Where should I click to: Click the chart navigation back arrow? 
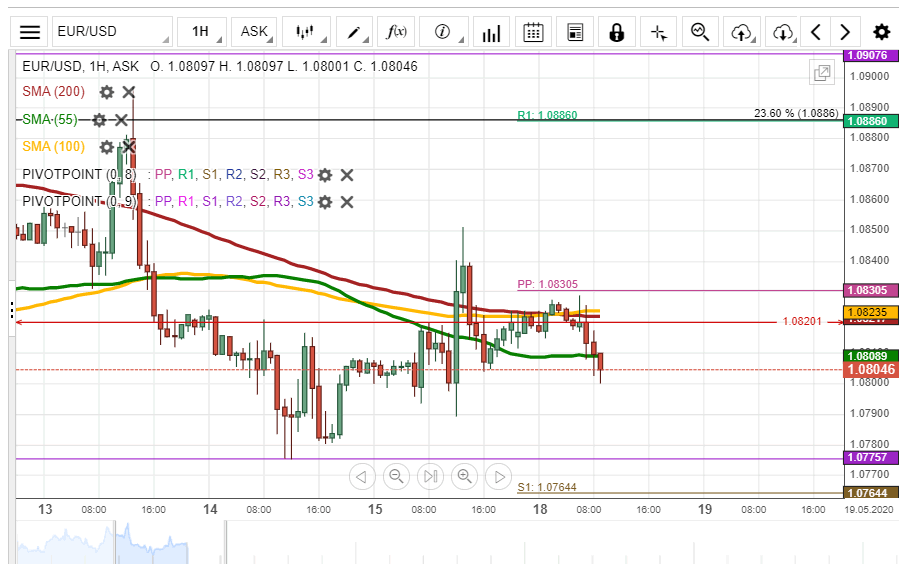[362, 477]
